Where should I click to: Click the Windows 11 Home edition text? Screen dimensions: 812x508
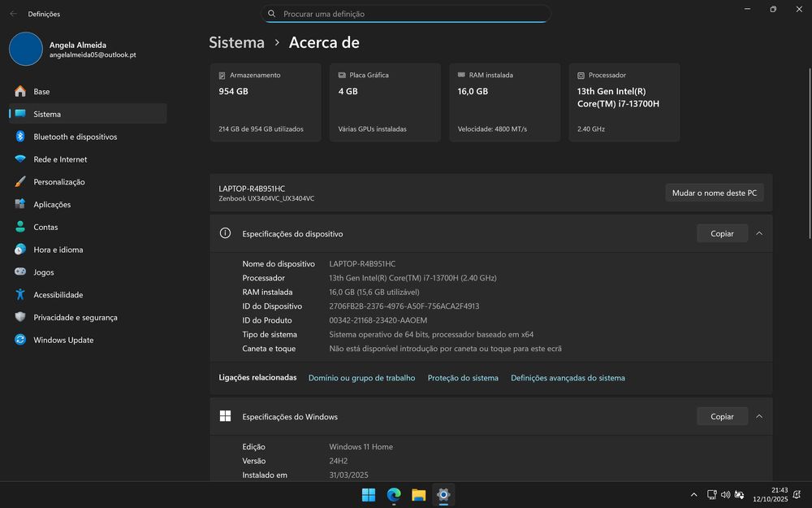point(361,446)
